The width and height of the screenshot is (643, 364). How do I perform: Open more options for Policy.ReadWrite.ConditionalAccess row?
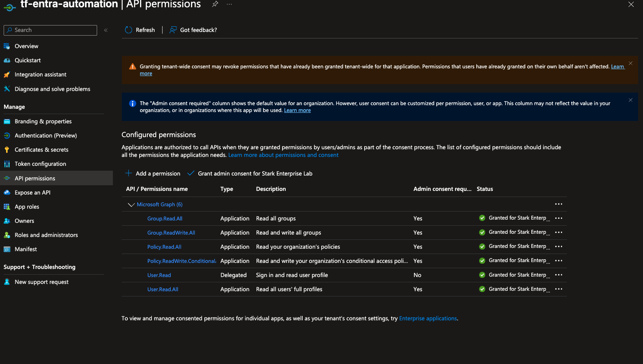click(x=558, y=260)
